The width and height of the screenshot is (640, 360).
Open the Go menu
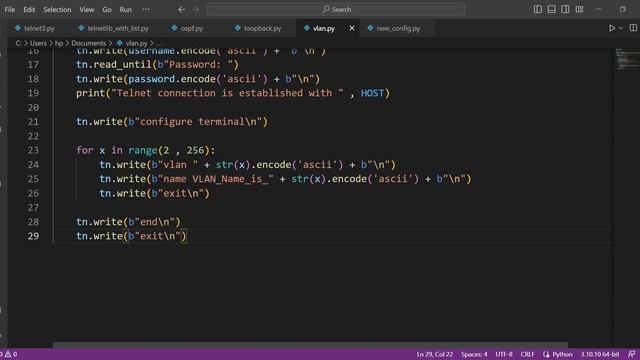107,9
